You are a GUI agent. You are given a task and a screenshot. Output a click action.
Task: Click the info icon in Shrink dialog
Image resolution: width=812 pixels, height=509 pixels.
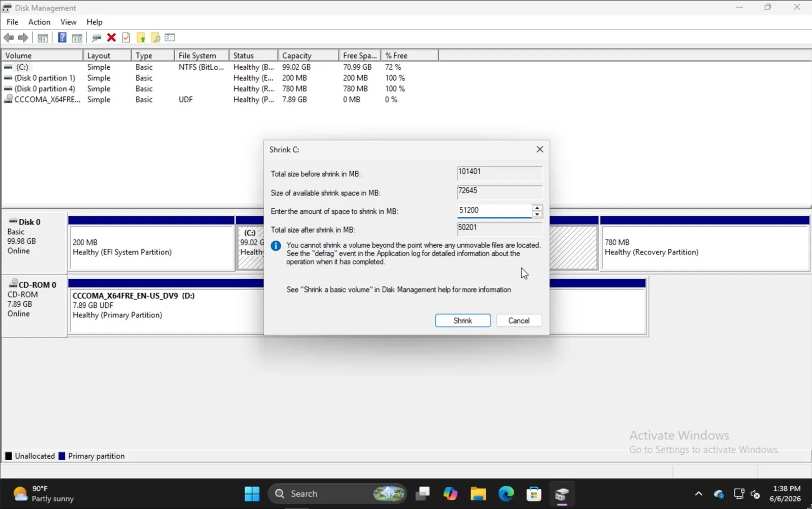pos(276,246)
